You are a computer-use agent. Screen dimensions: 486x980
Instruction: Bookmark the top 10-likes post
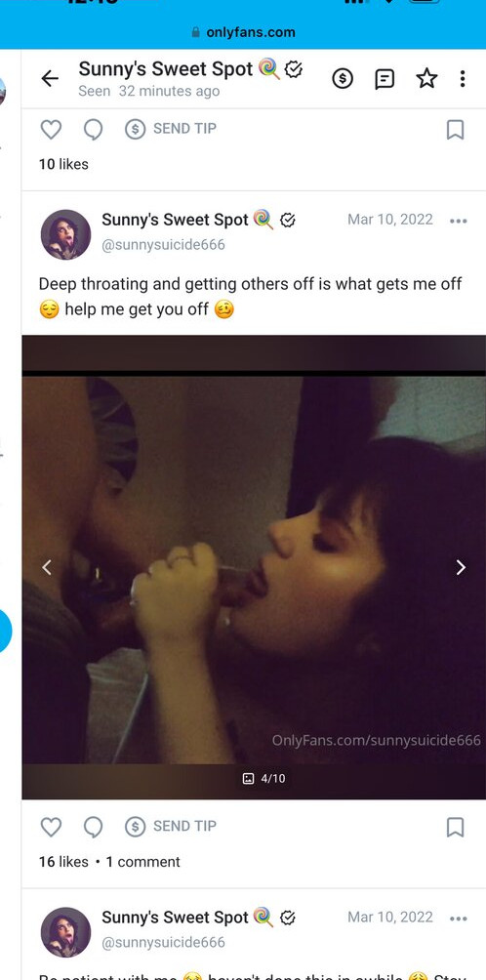point(456,130)
